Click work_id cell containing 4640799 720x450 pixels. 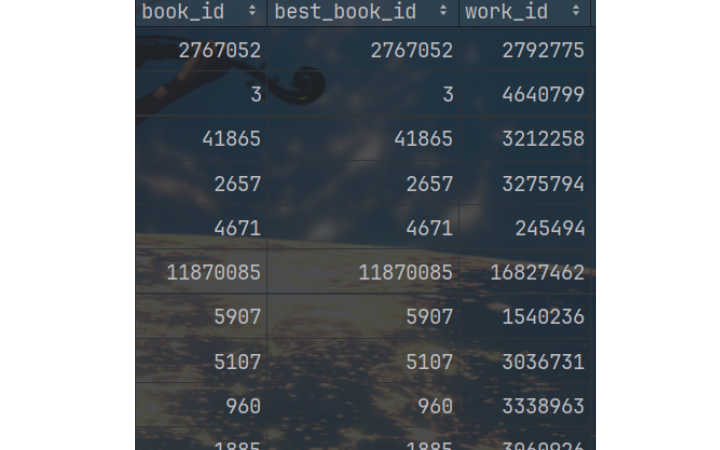[x=542, y=95]
